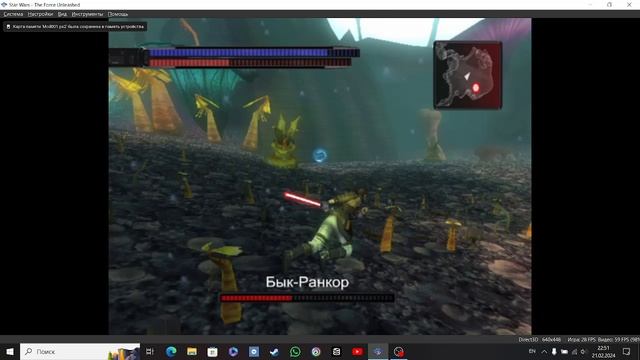Click the active PCSX2 emulator taskbar icon

pyautogui.click(x=378, y=351)
